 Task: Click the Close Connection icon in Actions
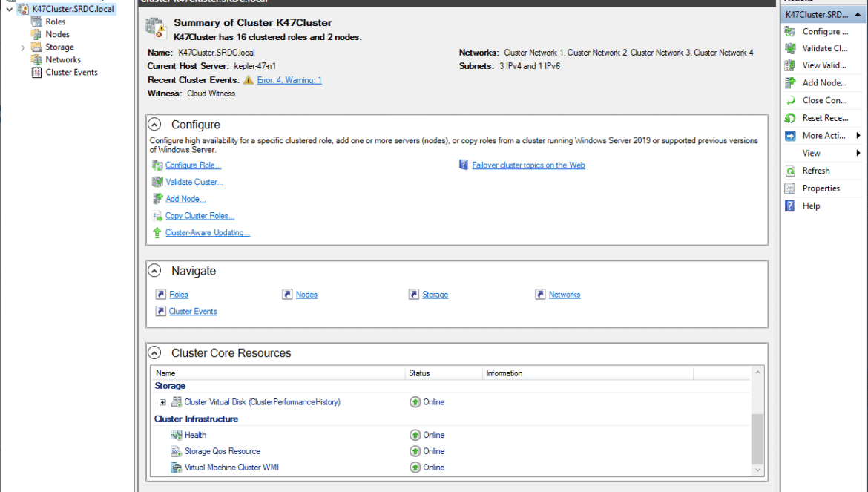(791, 101)
